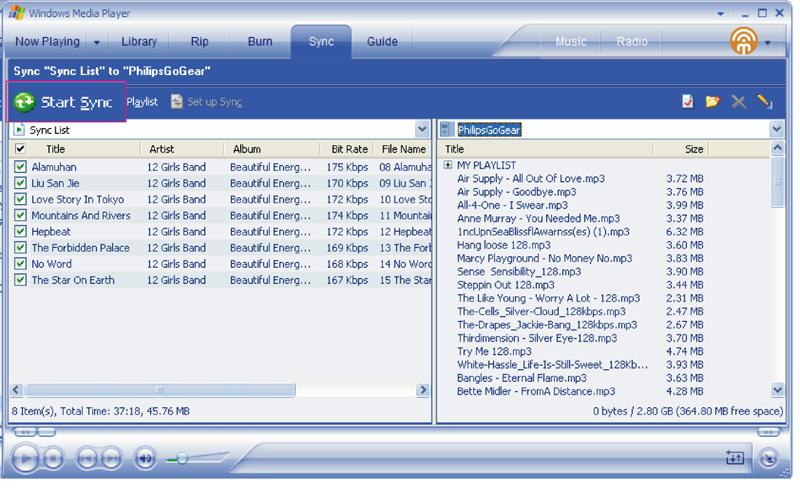Open the Guide tab

[382, 41]
